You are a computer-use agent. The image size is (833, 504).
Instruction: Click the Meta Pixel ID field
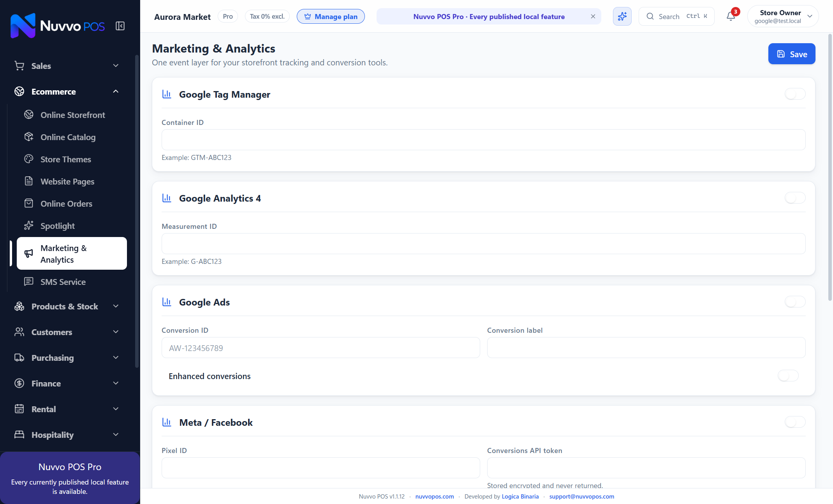tap(321, 468)
